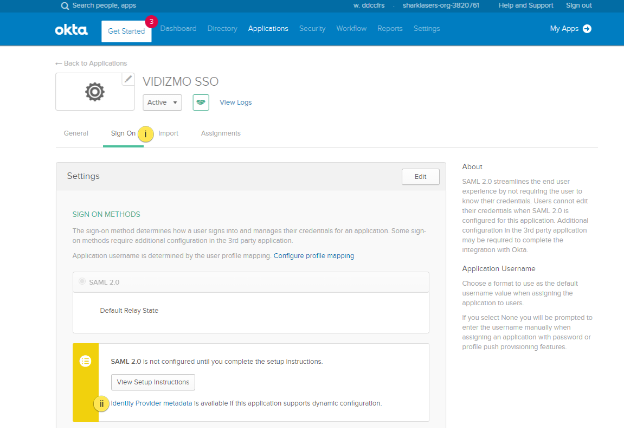
Task: Open the Security menu
Action: pos(312,29)
